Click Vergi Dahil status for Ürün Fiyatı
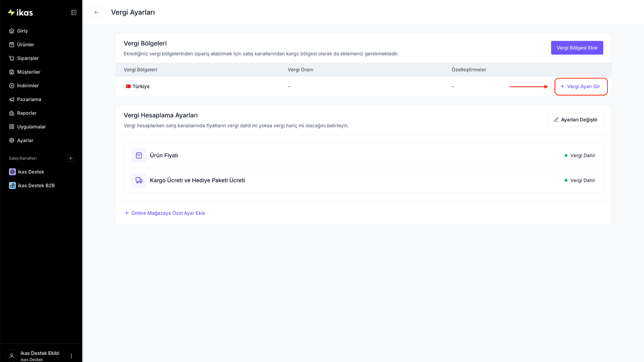The width and height of the screenshot is (644, 362). point(580,156)
